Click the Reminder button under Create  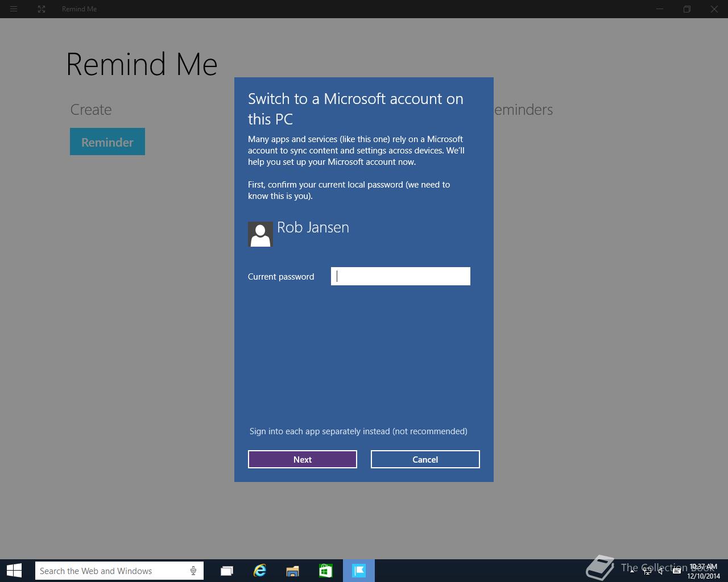(107, 142)
